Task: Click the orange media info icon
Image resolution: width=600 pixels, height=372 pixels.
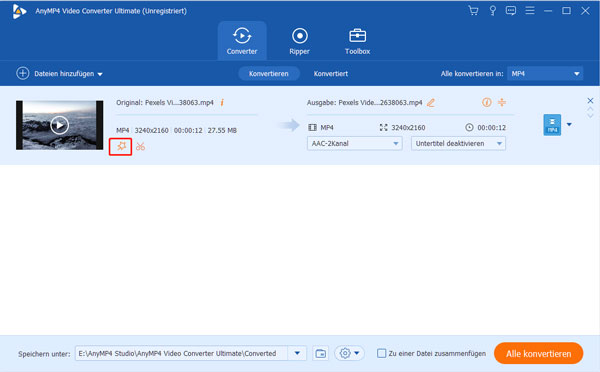Action: click(x=486, y=102)
